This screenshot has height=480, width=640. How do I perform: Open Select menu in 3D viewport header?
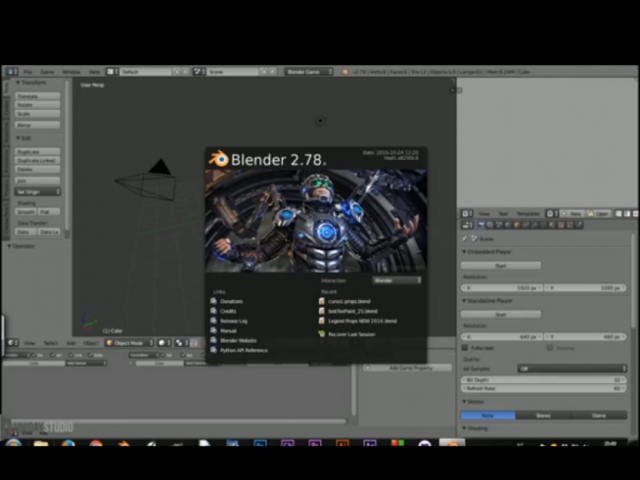pyautogui.click(x=51, y=343)
